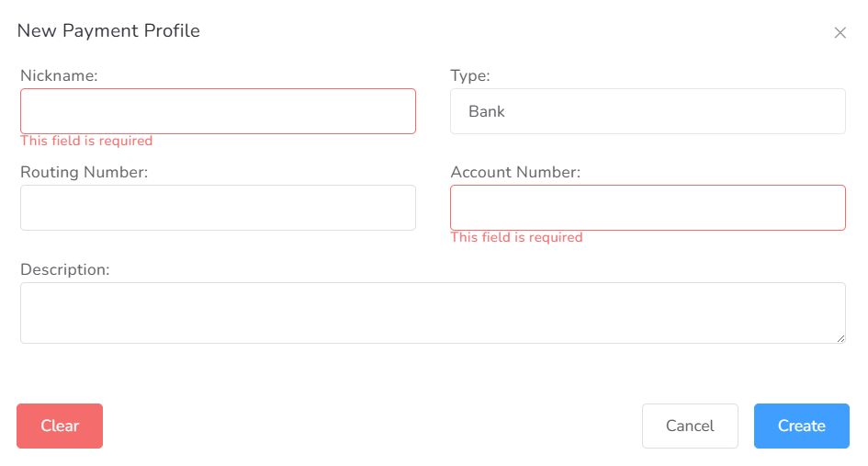The height and width of the screenshot is (466, 868).
Task: Click the required error under Nickname
Action: [86, 141]
